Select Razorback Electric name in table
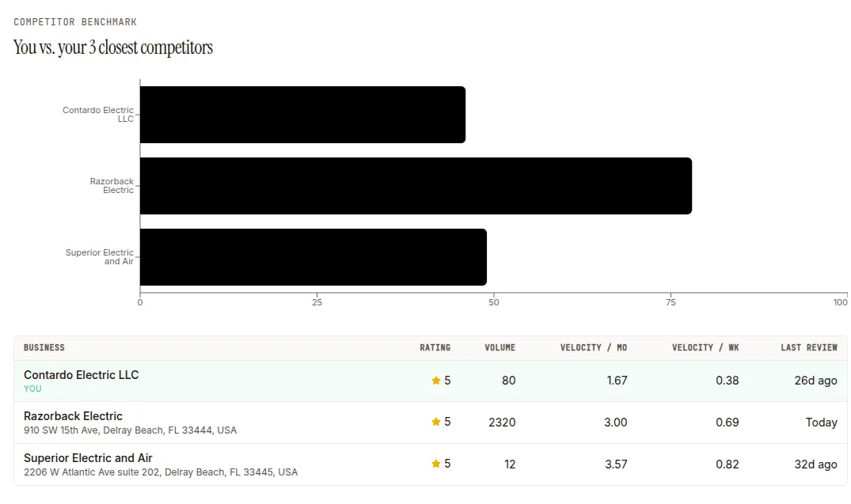Screen dimensions: 851x504 coord(74,416)
